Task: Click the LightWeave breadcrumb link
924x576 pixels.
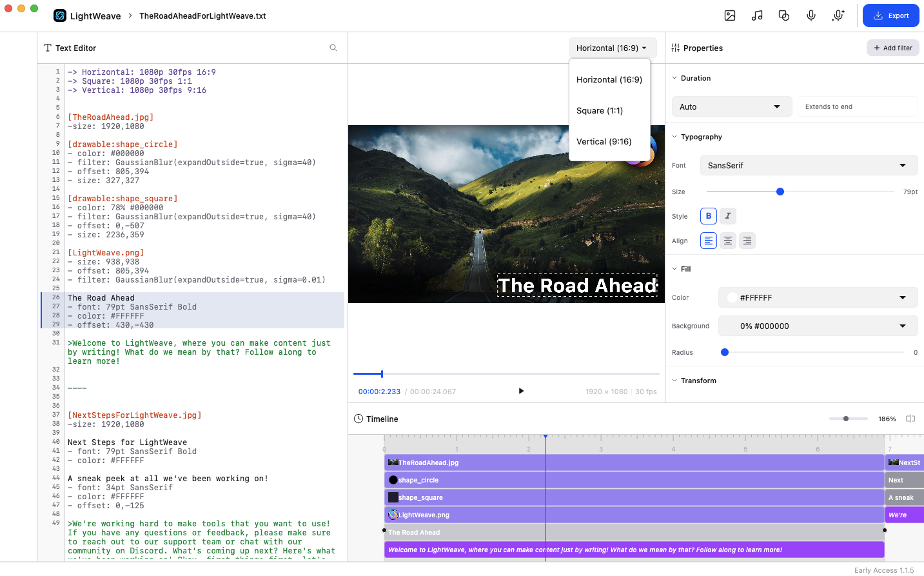Action: 95,15
